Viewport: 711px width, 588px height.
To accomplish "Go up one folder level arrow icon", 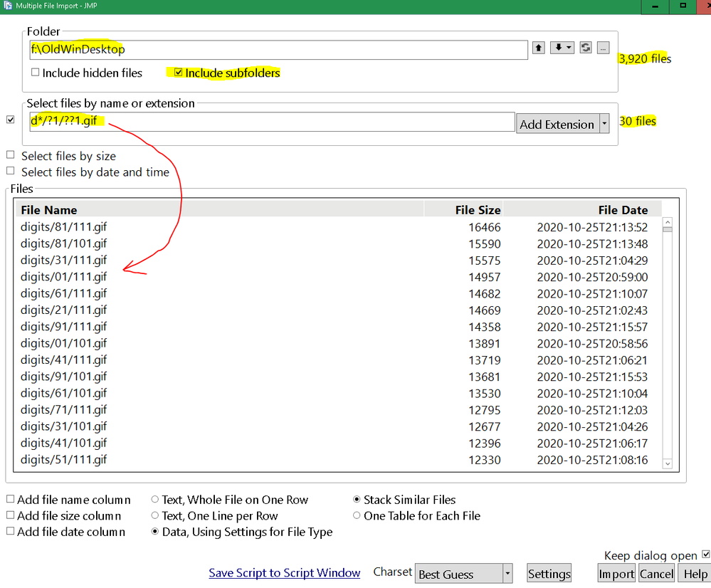I will pyautogui.click(x=538, y=48).
